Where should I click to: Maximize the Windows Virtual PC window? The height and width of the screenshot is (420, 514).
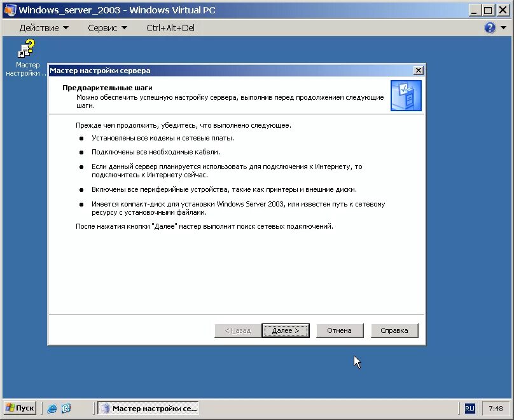(x=487, y=10)
